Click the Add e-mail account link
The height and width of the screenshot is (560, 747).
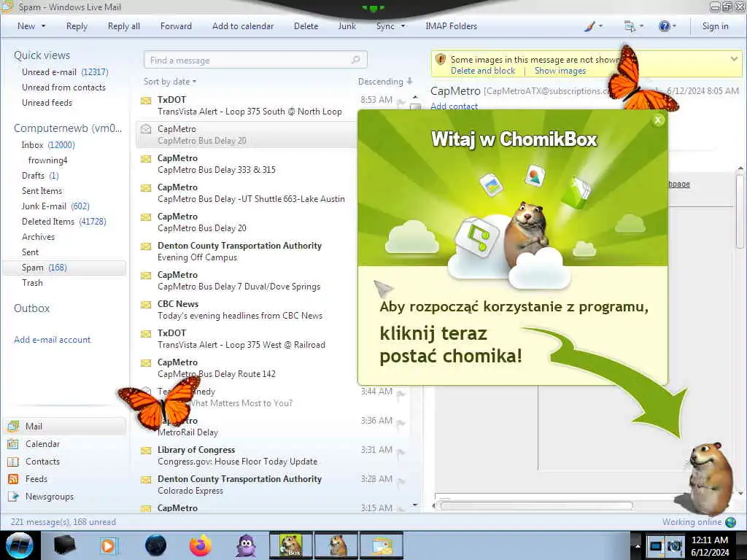(53, 340)
